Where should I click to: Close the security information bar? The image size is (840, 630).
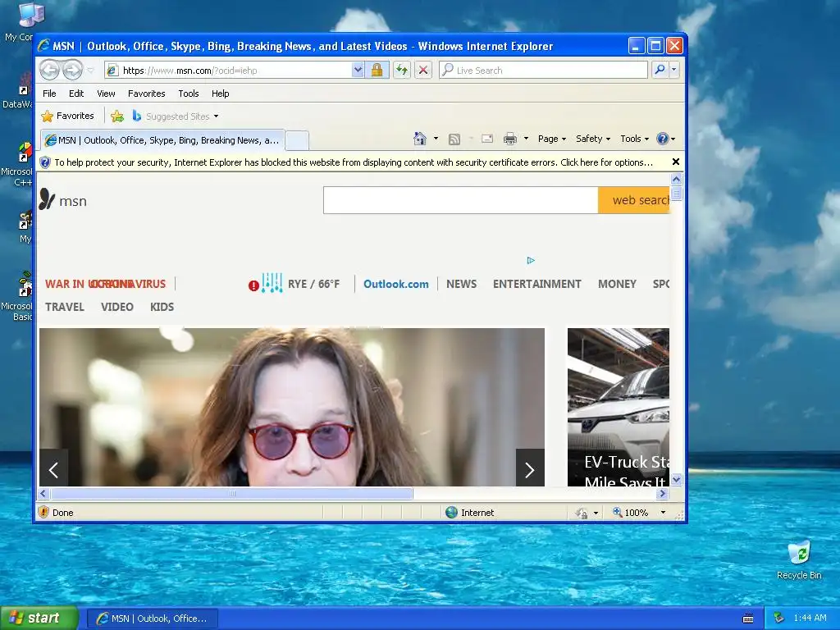point(676,162)
